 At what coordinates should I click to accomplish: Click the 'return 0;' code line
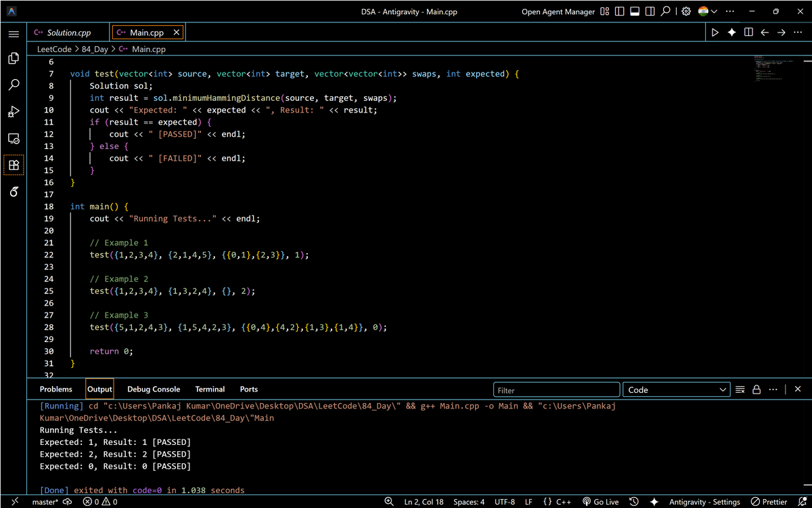112,352
